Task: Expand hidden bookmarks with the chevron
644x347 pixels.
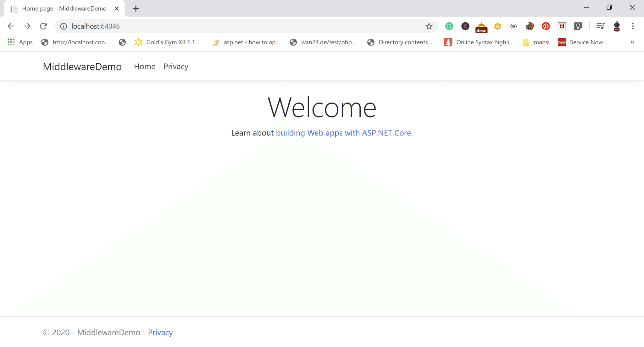Action: (x=632, y=42)
